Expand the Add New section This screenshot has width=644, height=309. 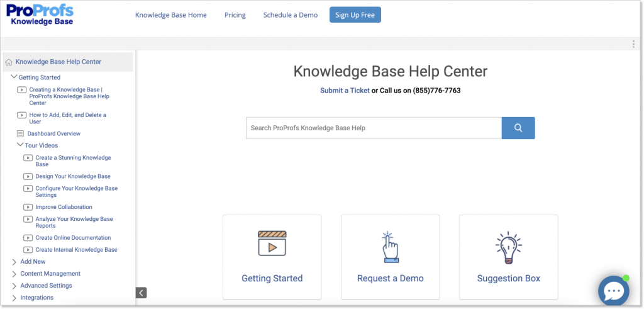tap(14, 262)
